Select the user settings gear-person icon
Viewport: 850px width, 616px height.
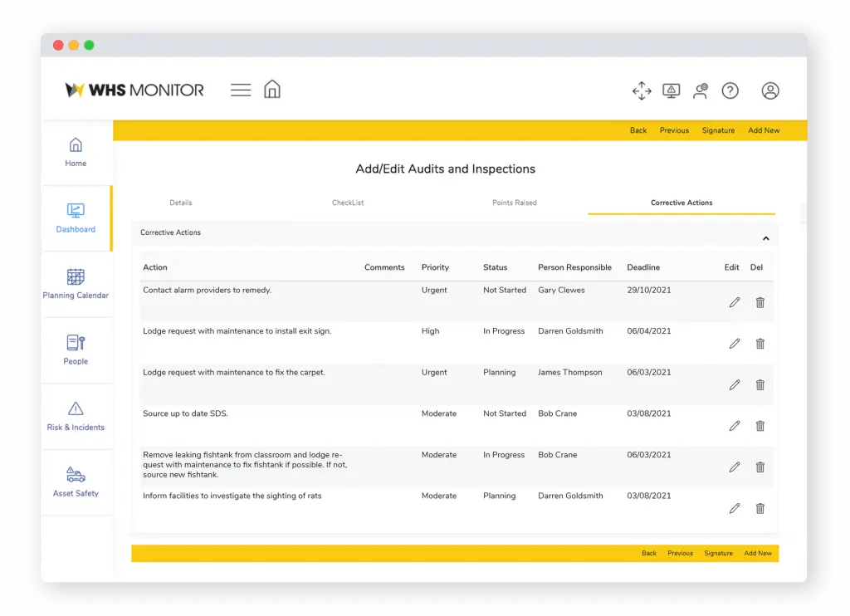[x=701, y=90]
